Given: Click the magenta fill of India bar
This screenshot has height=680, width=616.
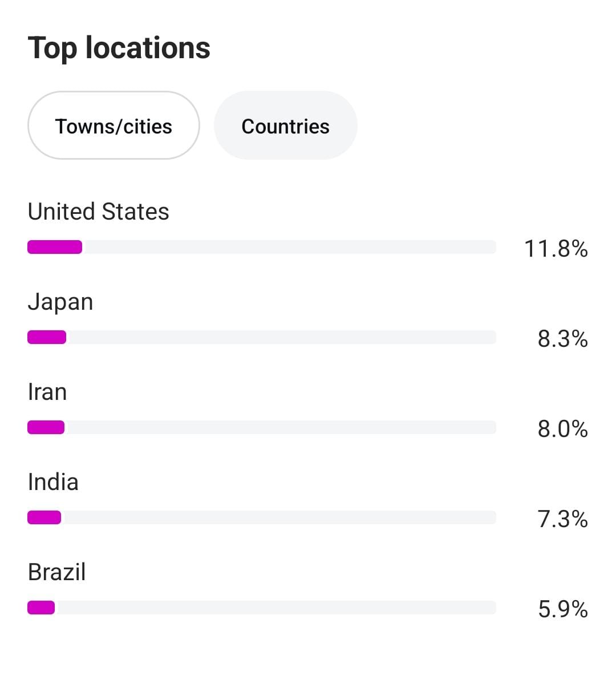Looking at the screenshot, I should [44, 517].
